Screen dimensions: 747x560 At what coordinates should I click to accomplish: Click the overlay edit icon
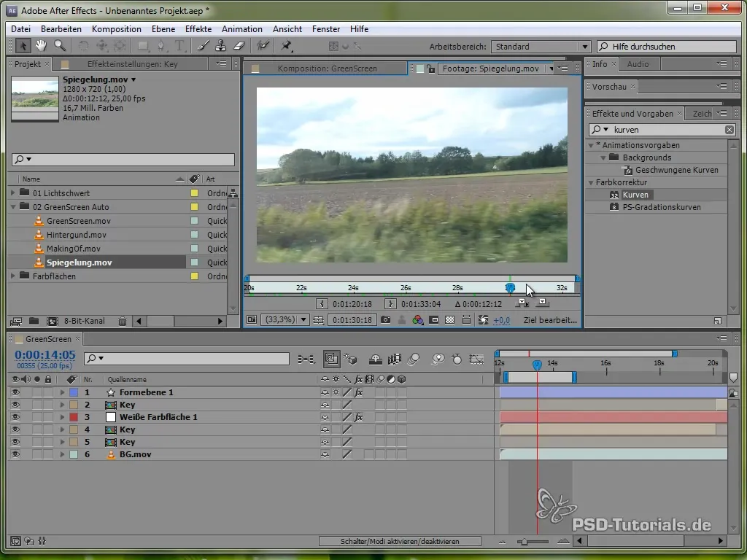tap(542, 303)
